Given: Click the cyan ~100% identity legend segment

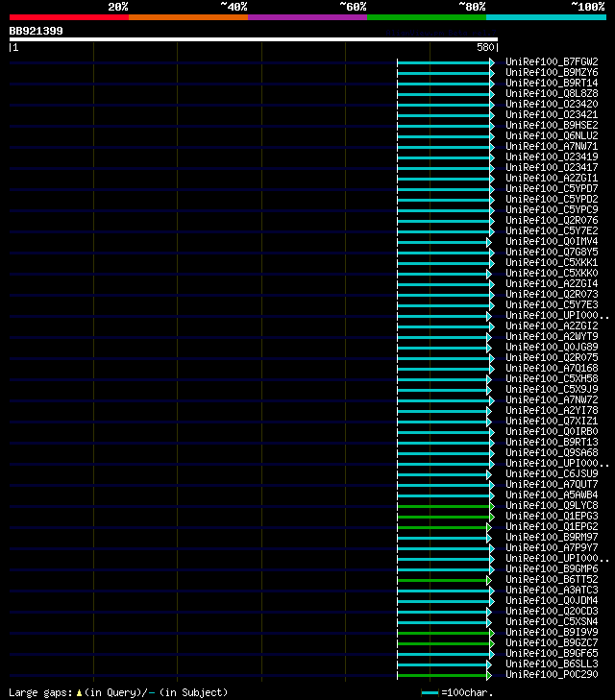Looking at the screenshot, I should coord(546,17).
